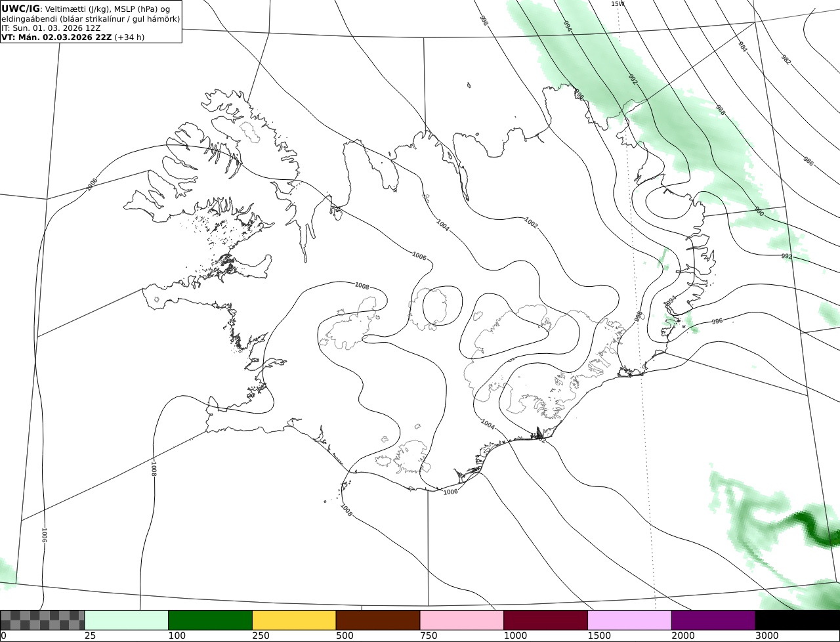Click the legend scale value "1000"
The image size is (840, 642).
(x=515, y=635)
